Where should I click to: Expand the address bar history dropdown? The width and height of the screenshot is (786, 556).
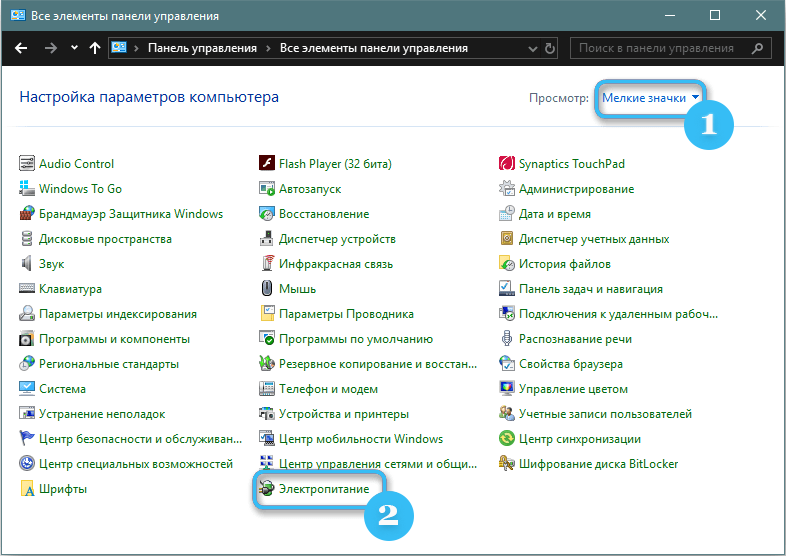tap(533, 49)
